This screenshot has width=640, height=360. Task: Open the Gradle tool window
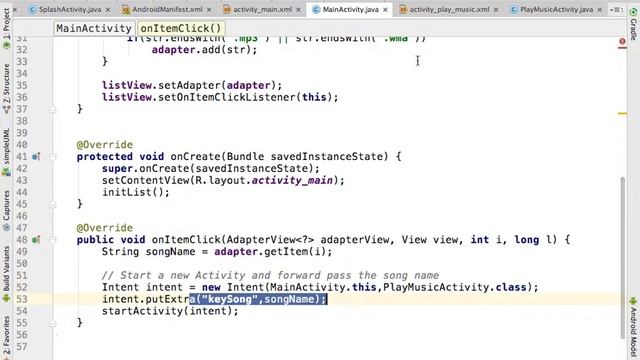click(633, 24)
